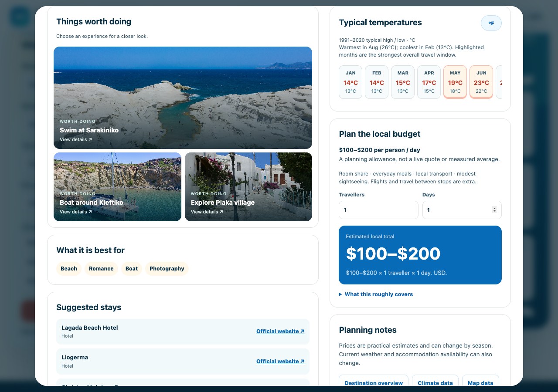Select the Photography tag chip
Screen dimensions: 558x392
coord(167,269)
